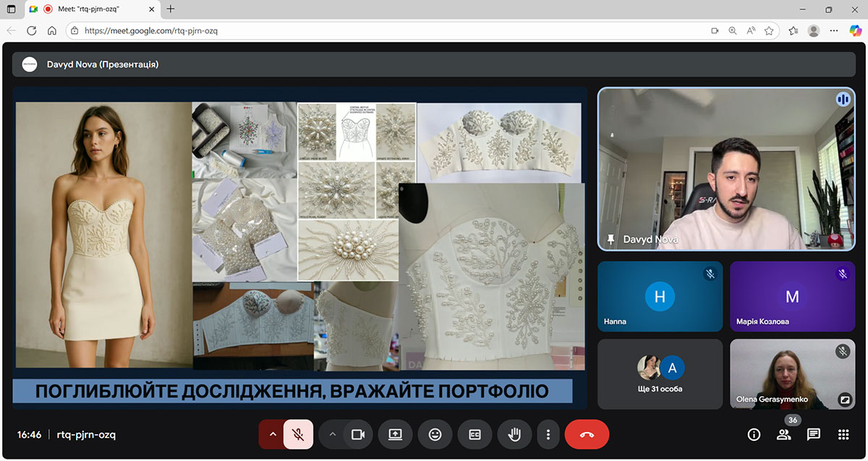The height and width of the screenshot is (461, 868).
Task: Show the people list with 36 participants
Action: [x=783, y=434]
